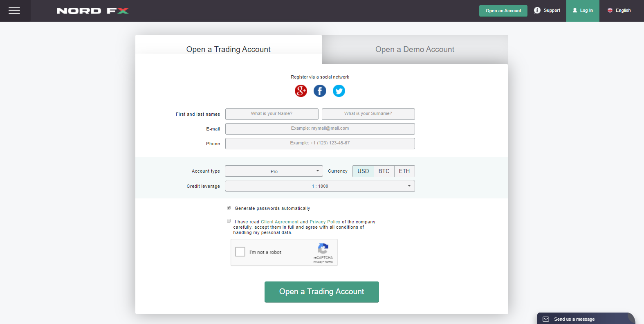Click the Log In button
This screenshot has height=324, width=644.
tap(583, 11)
